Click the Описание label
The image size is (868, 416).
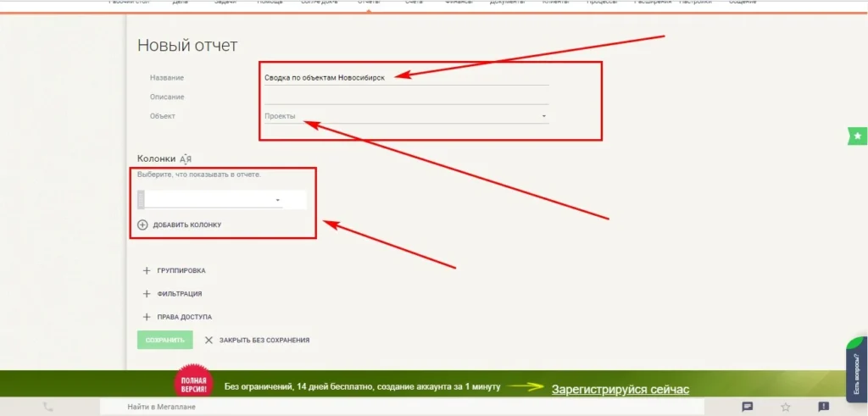click(167, 97)
